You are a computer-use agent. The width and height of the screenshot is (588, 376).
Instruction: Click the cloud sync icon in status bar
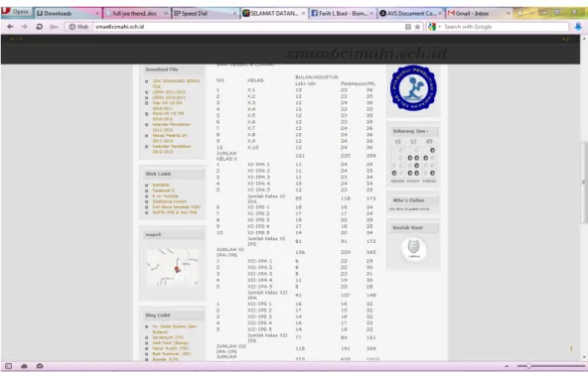[24, 366]
